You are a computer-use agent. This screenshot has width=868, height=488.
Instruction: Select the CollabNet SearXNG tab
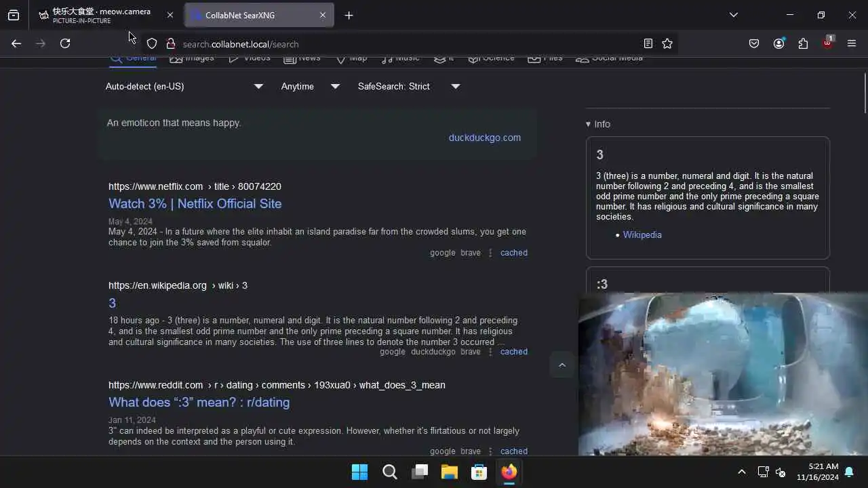tap(258, 15)
